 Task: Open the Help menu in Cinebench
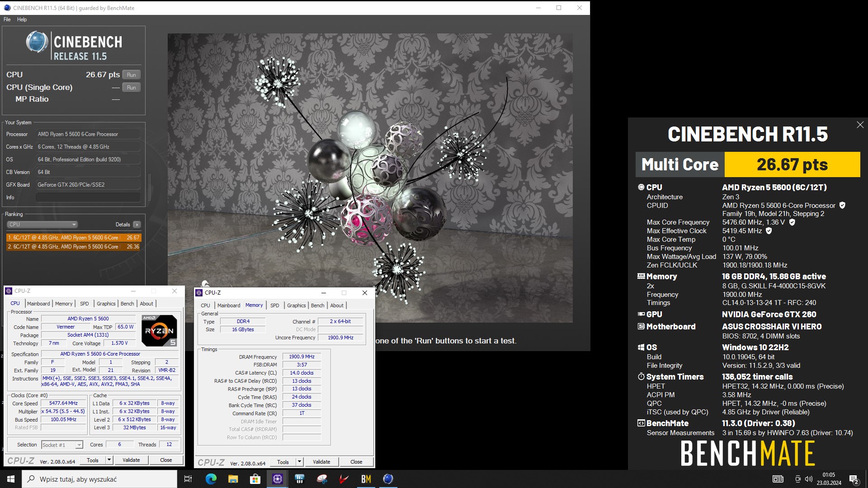(x=22, y=19)
